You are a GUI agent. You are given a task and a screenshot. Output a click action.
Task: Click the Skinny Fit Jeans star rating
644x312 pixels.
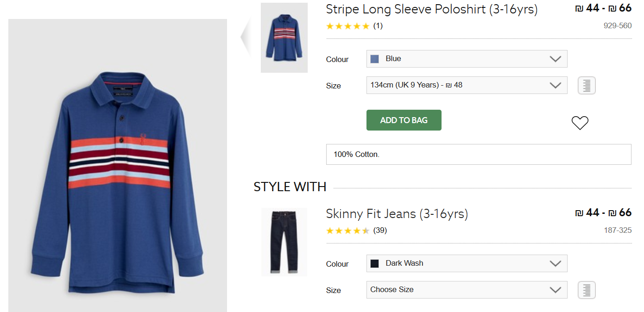[347, 231]
